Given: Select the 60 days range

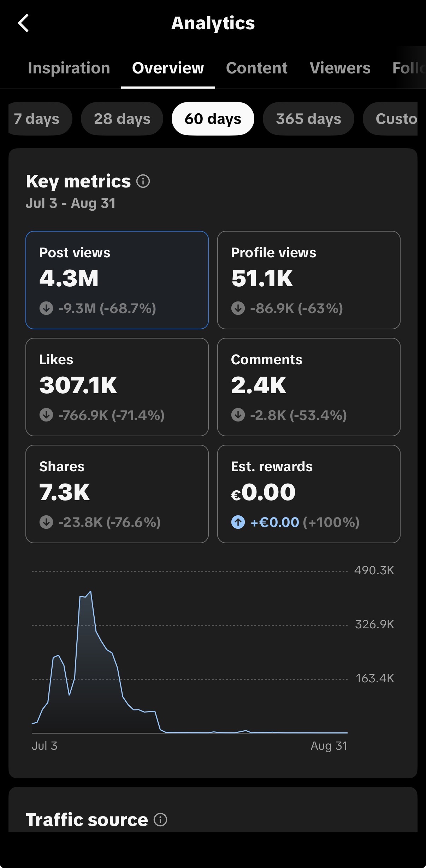Looking at the screenshot, I should [x=213, y=119].
